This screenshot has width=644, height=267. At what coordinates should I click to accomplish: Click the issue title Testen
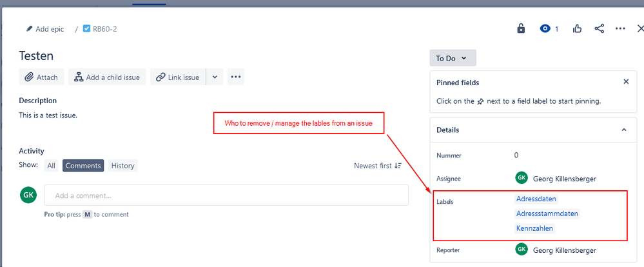pos(36,56)
